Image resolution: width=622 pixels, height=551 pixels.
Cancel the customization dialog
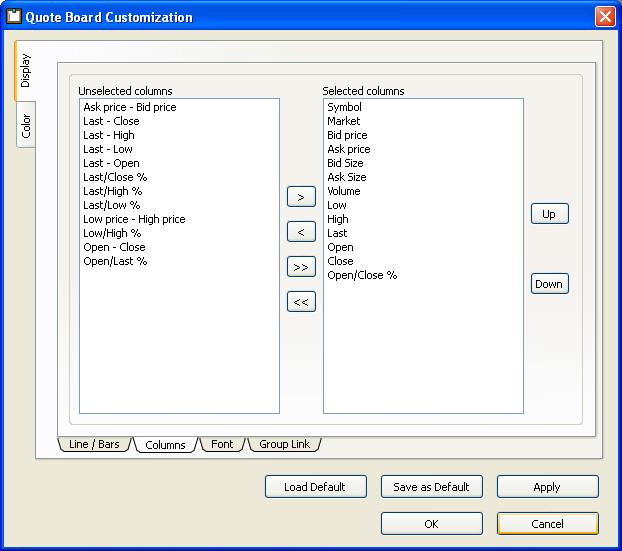click(x=547, y=524)
